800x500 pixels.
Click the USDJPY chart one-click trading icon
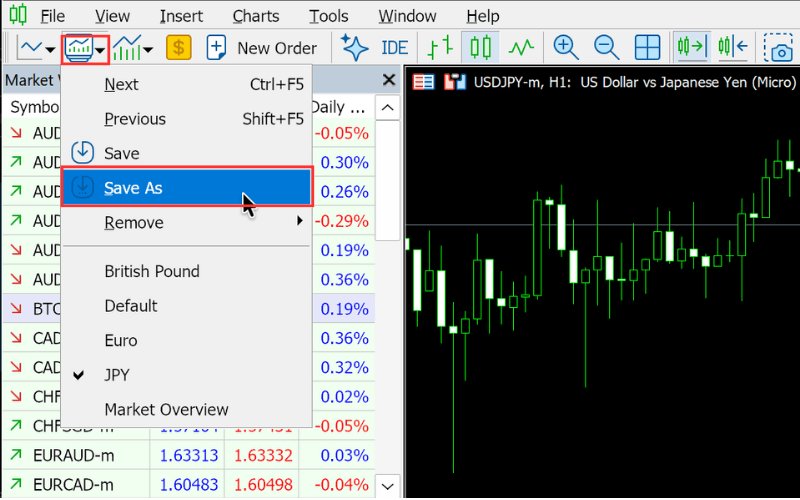click(423, 82)
